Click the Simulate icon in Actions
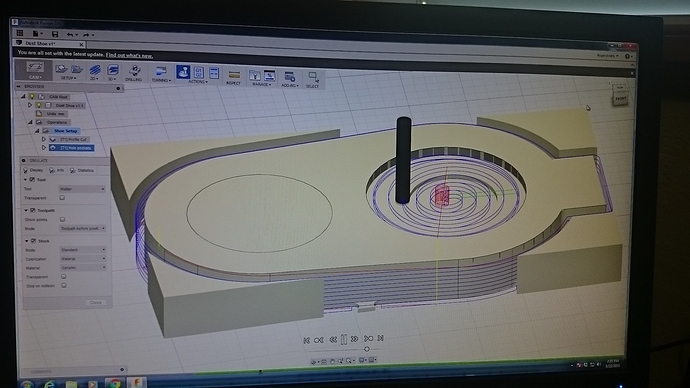690x388 pixels. 183,72
